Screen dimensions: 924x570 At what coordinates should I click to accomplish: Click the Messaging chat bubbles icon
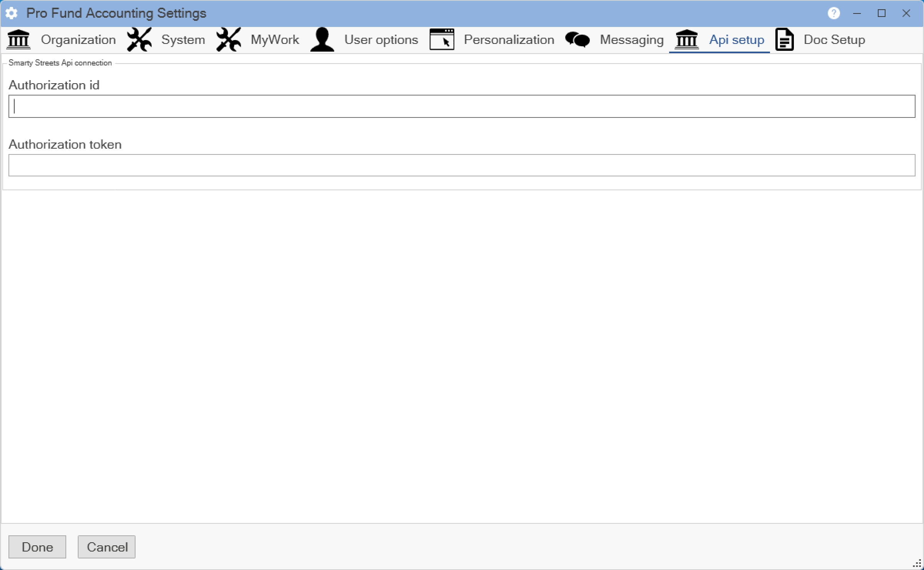point(577,40)
